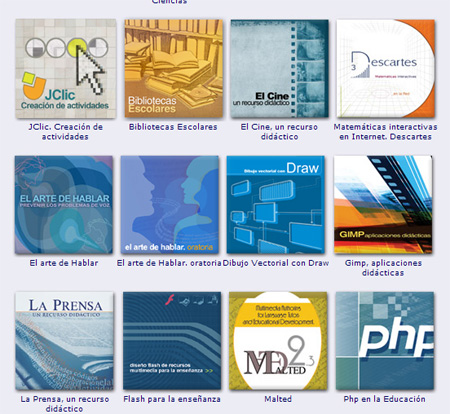Select the Bibliotecas Escolares book cover image
Viewport: 450px width, 414px height.
pyautogui.click(x=173, y=68)
